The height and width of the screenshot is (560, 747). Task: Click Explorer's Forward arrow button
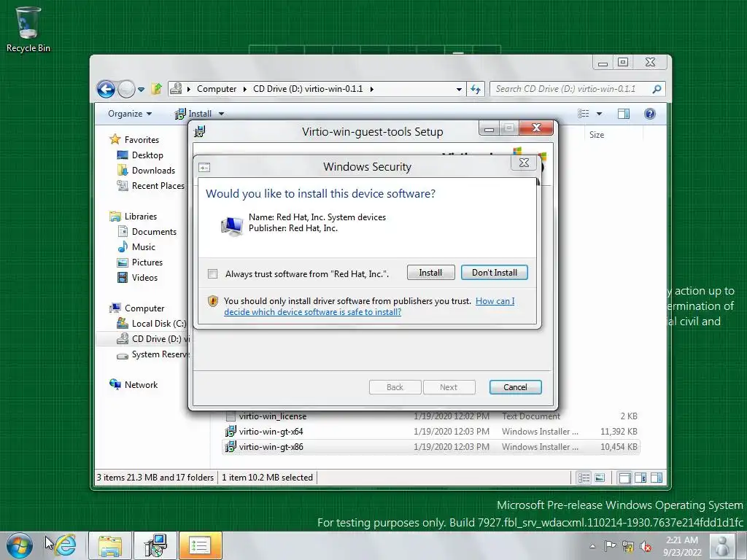[x=126, y=89]
